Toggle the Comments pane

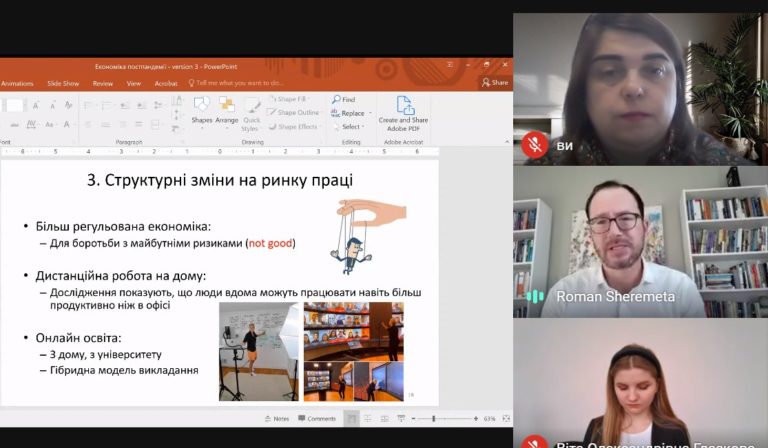[x=317, y=419]
